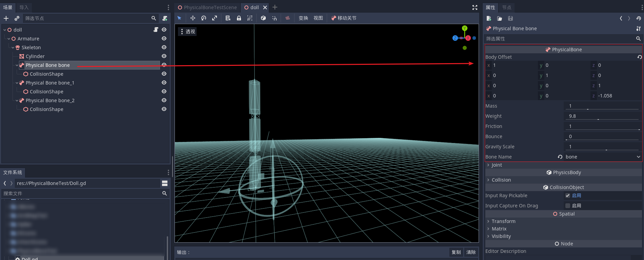Click the camera preview icon in toolbar
Screen dimensions: 644x260
(x=288, y=18)
